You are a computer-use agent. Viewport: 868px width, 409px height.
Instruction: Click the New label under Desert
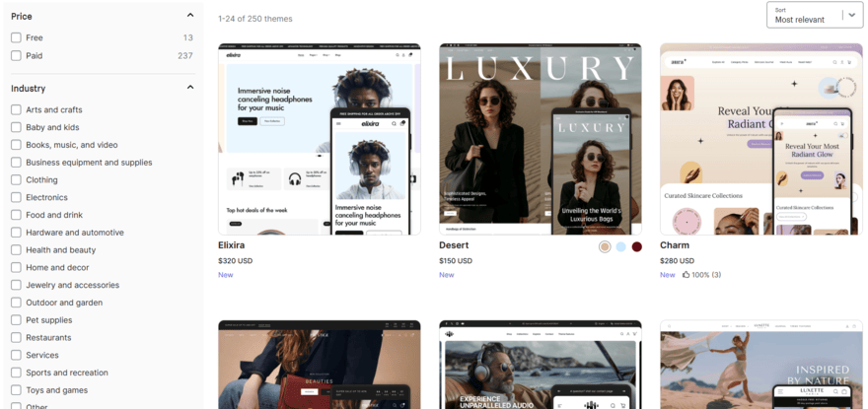pos(447,275)
